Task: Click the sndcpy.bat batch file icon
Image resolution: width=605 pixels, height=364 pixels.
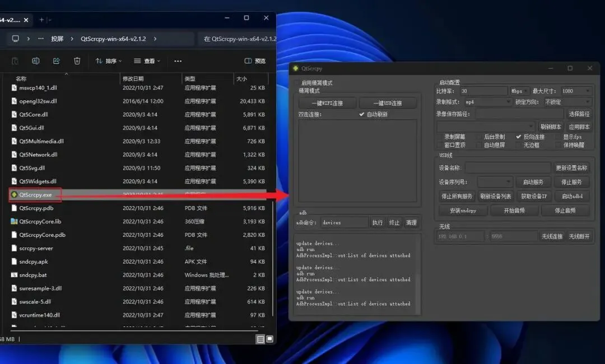Action: 14,275
